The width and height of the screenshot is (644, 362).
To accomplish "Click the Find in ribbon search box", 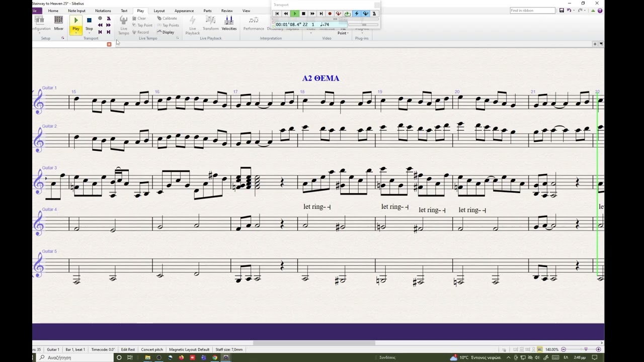I will [532, 11].
